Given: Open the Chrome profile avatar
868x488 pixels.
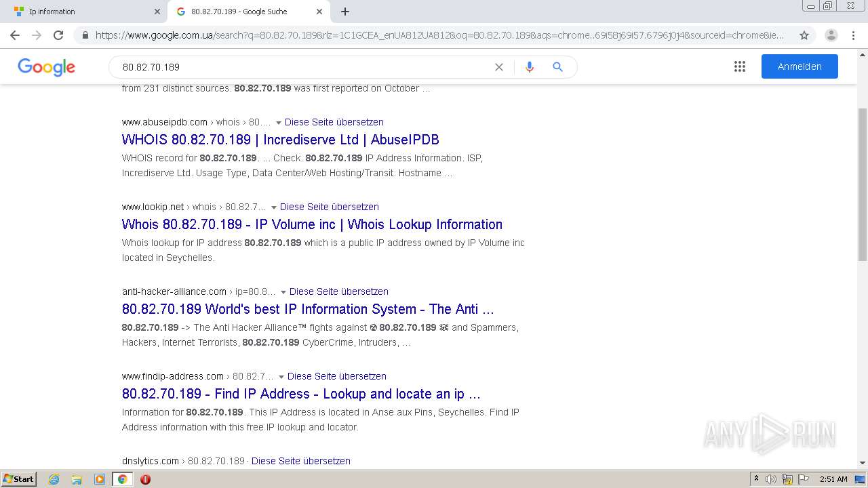Looking at the screenshot, I should click(x=831, y=35).
